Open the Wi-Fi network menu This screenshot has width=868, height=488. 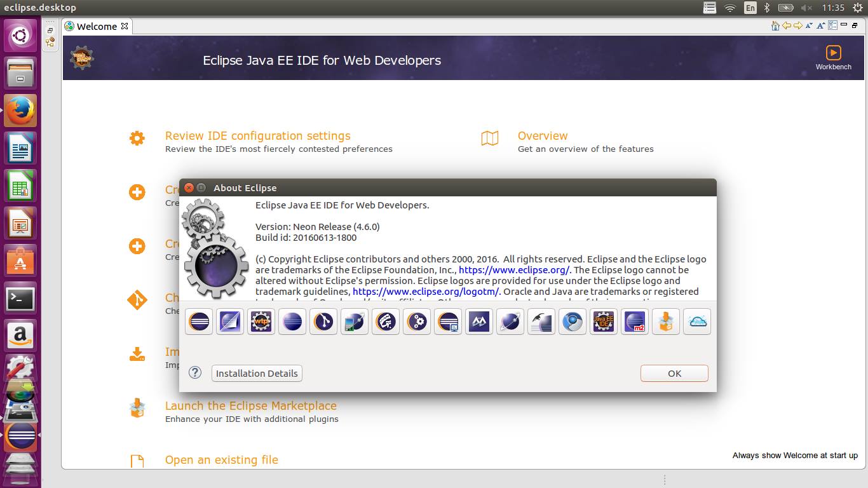click(730, 8)
